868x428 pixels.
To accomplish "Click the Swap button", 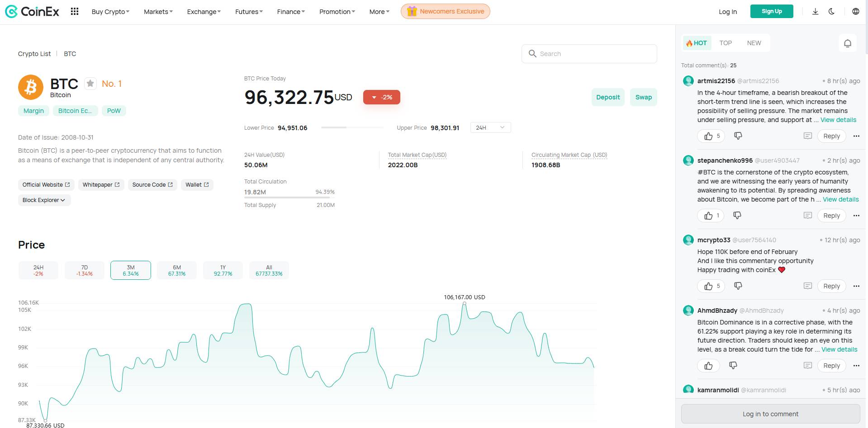I will point(643,97).
